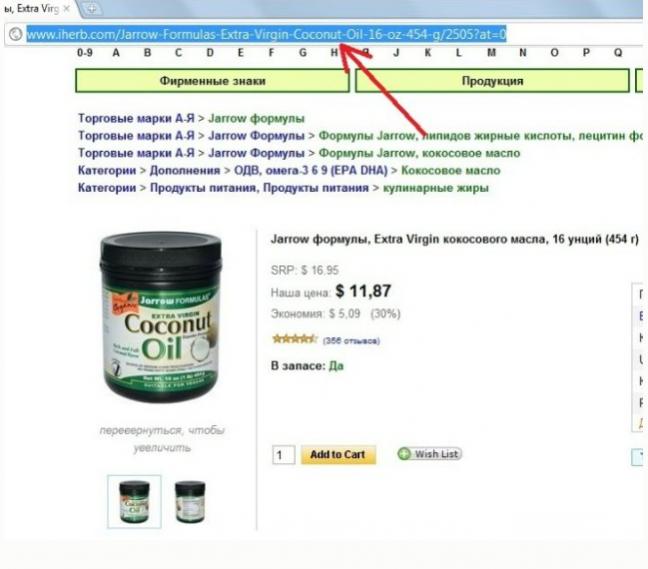This screenshot has height=569, width=648.
Task: Open the Кокосовое масло category link
Action: pos(450,170)
